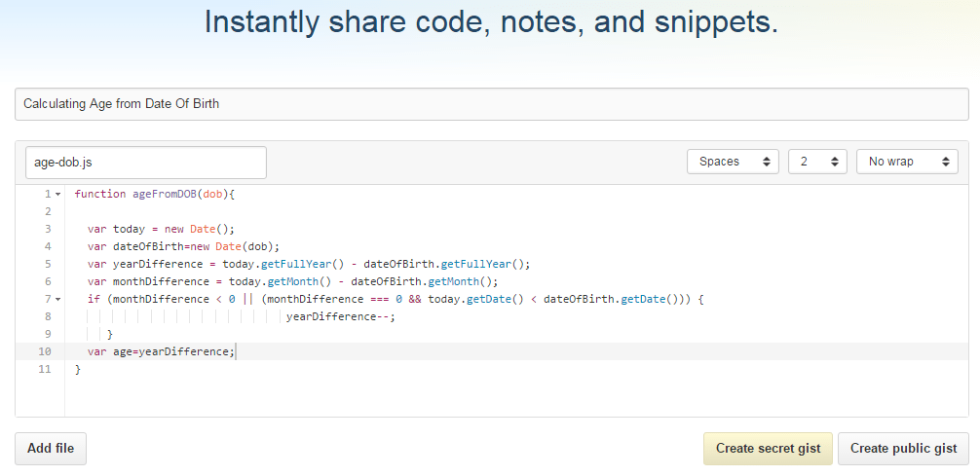Image resolution: width=980 pixels, height=476 pixels.
Task: Click line number 3 in gutter
Action: pyautogui.click(x=48, y=230)
